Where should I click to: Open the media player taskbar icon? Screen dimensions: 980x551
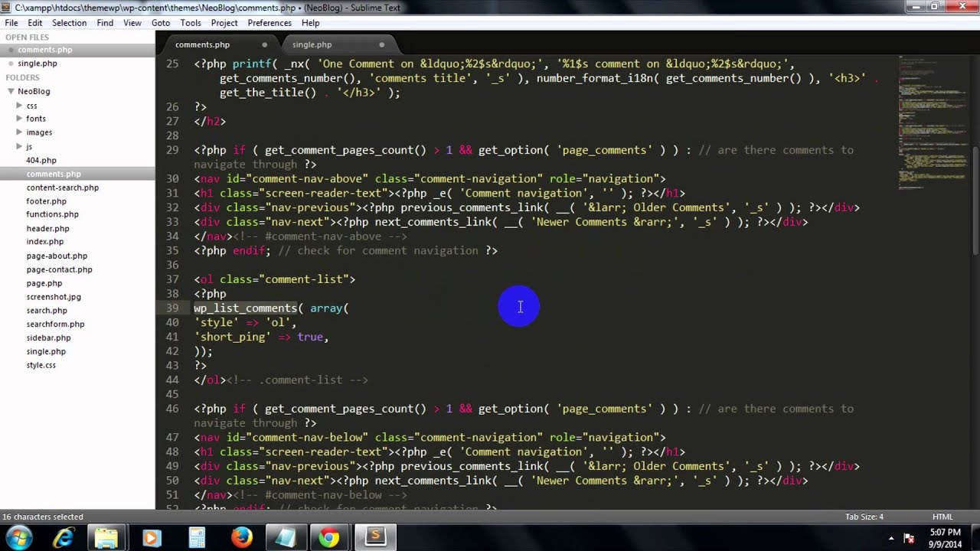coord(151,538)
